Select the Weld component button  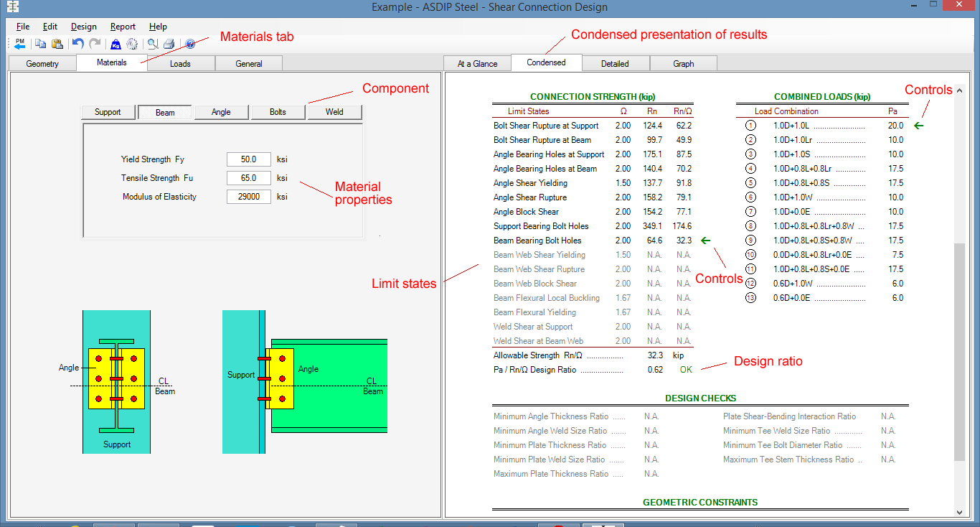click(334, 111)
